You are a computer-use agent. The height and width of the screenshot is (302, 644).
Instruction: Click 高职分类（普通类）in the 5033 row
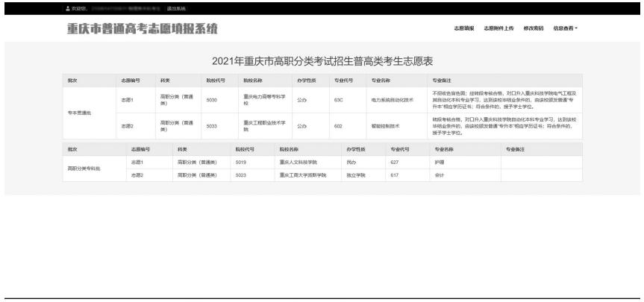click(177, 126)
